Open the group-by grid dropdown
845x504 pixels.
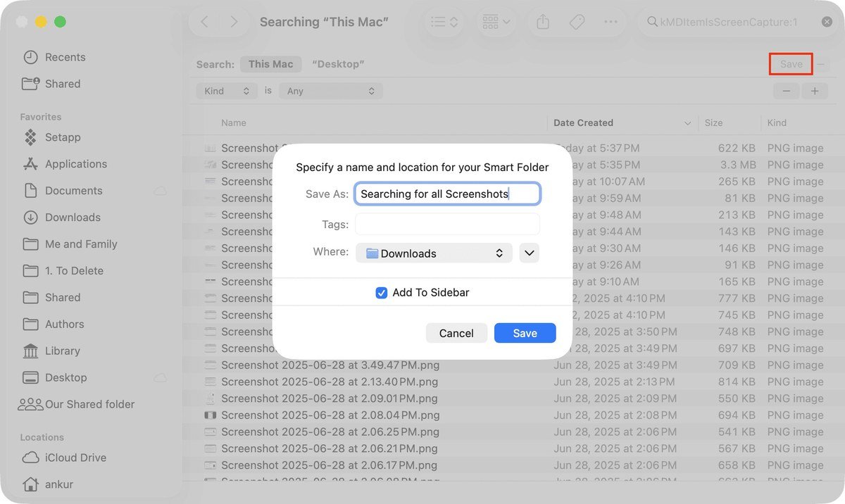pyautogui.click(x=496, y=22)
